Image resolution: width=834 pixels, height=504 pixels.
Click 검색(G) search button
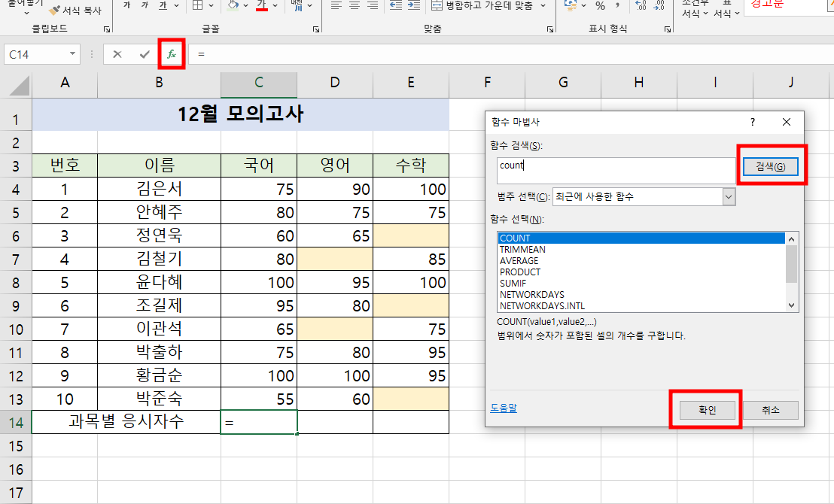click(x=770, y=166)
